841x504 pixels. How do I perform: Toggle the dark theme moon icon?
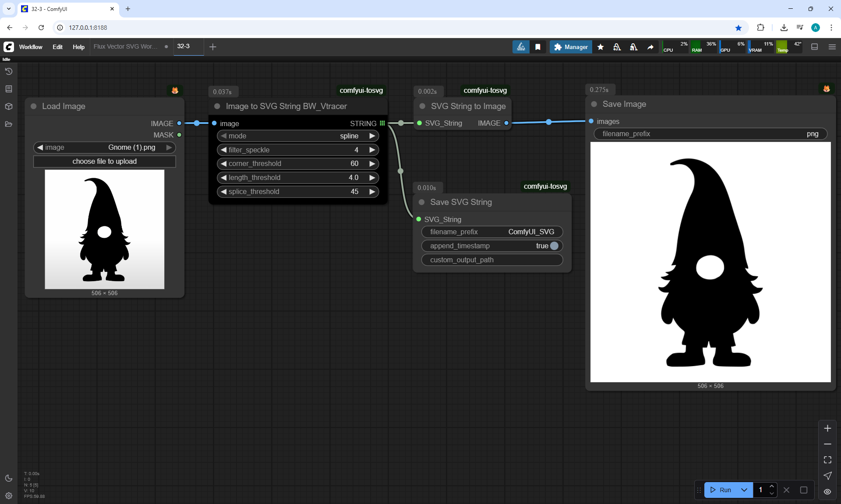click(9, 478)
